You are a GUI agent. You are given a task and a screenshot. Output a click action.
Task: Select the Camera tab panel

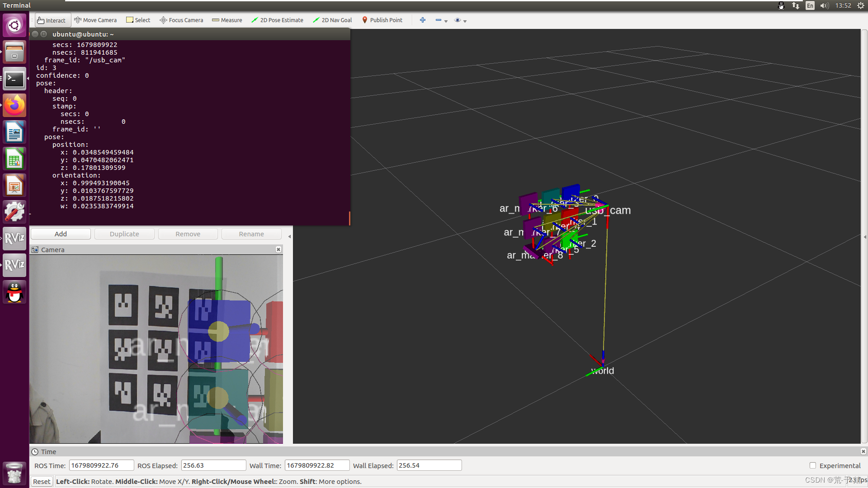point(52,249)
